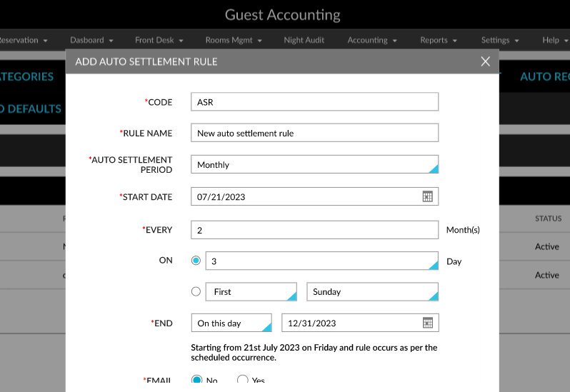This screenshot has width=570, height=392.
Task: Switch to the Auto Rec tab on the right
Action: [x=545, y=76]
